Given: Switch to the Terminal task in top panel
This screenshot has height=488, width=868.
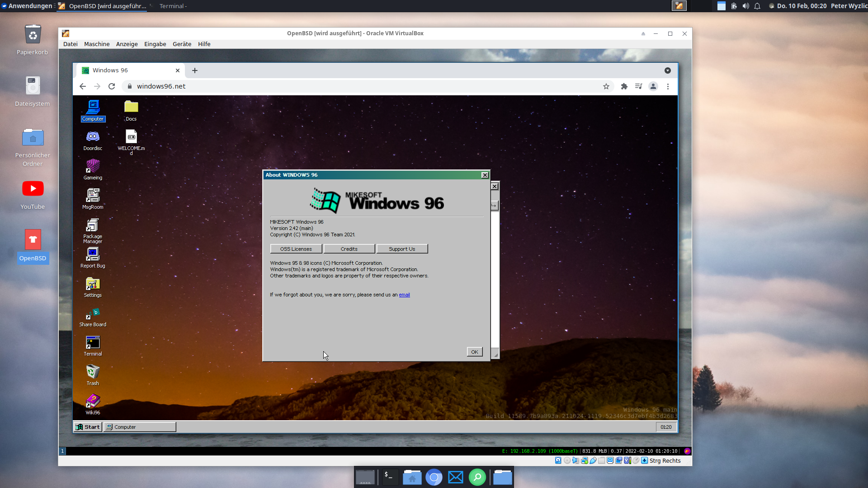Looking at the screenshot, I should pyautogui.click(x=172, y=6).
